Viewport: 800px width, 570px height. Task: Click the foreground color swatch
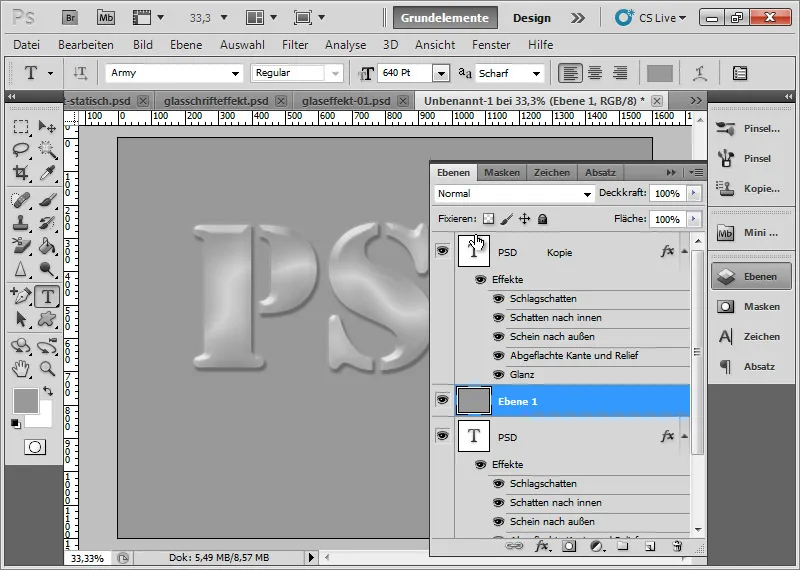click(x=26, y=401)
